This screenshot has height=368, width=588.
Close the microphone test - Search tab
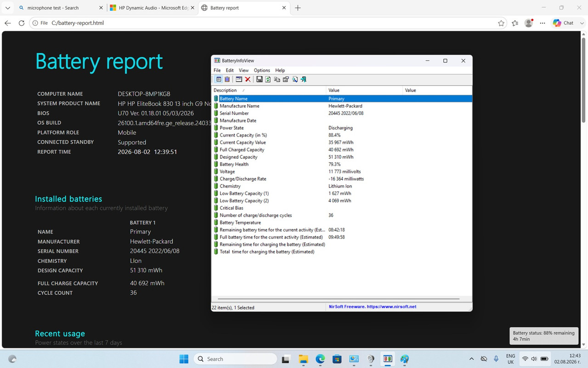101,8
